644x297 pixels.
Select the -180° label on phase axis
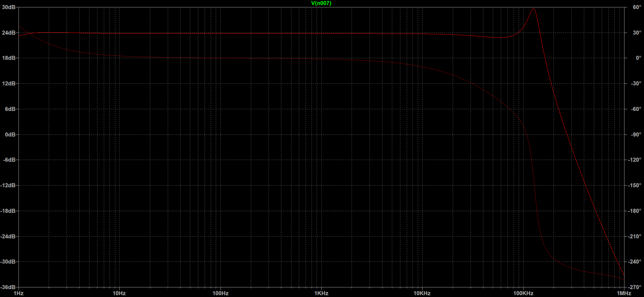click(x=635, y=211)
